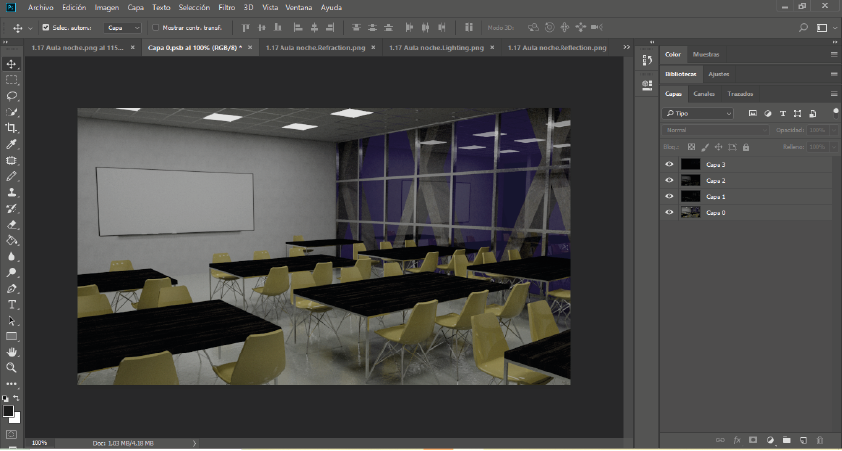
Task: Select the Blur tool
Action: (11, 257)
